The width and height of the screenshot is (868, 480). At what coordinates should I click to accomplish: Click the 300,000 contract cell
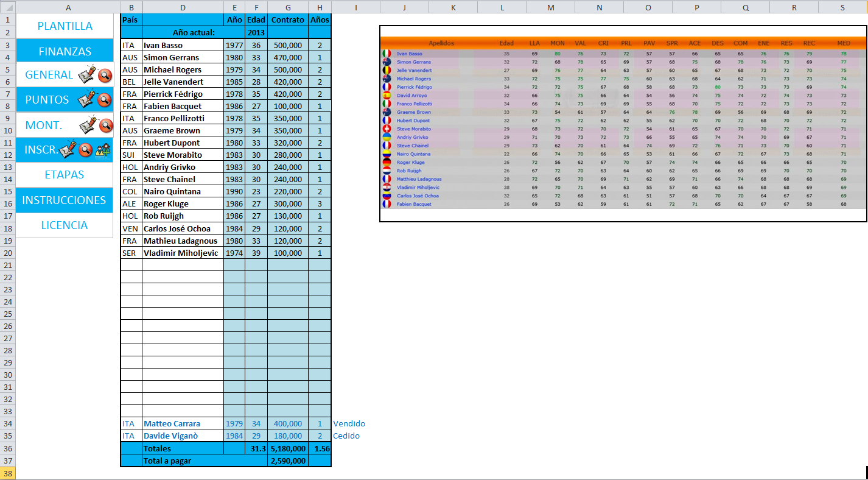click(288, 203)
